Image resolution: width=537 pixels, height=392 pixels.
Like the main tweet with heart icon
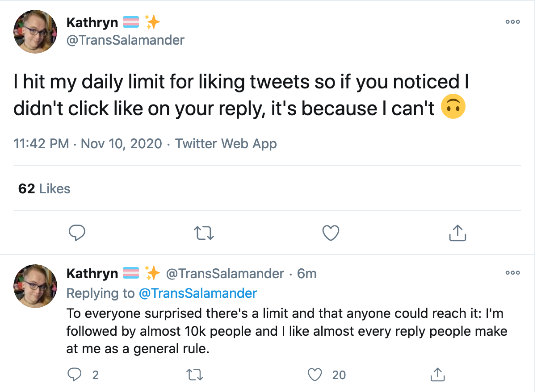(331, 233)
